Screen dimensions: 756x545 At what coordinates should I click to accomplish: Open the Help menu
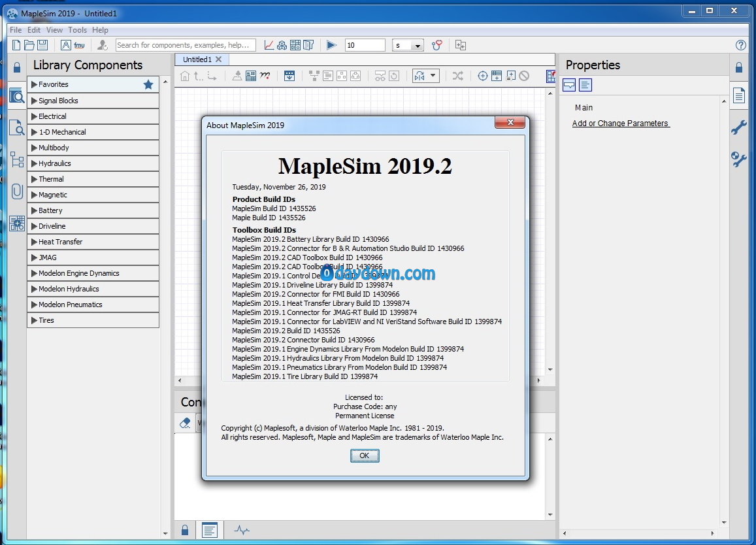100,30
